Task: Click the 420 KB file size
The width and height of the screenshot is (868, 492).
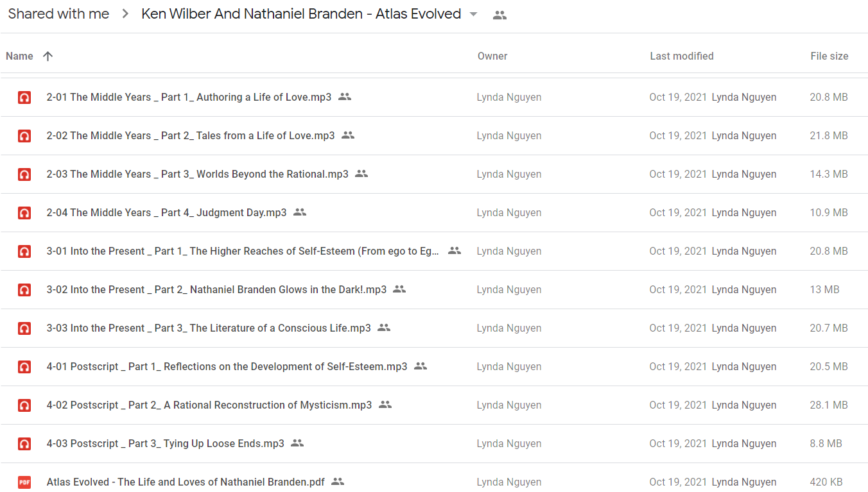Action: [826, 482]
